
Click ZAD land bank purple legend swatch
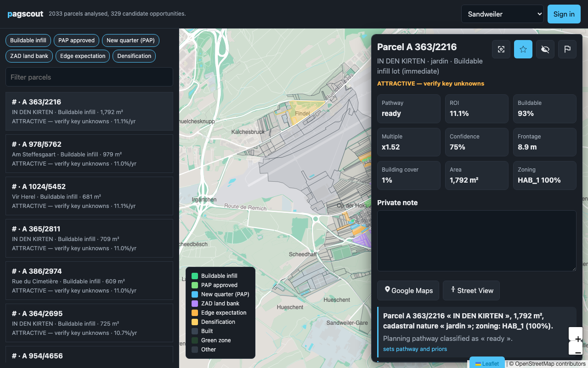[x=195, y=304]
